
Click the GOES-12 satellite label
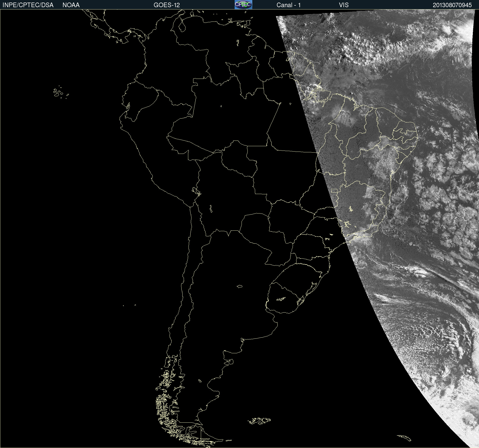pos(167,5)
